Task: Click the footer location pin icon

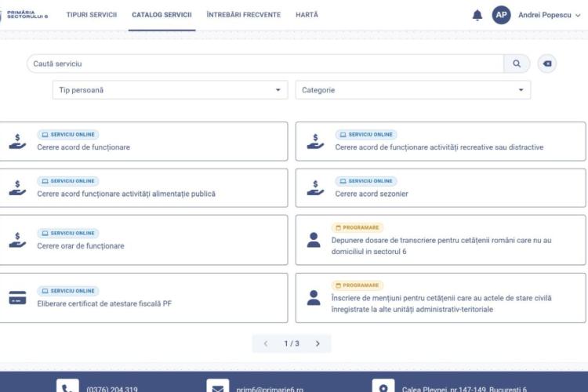Action: pos(383,386)
